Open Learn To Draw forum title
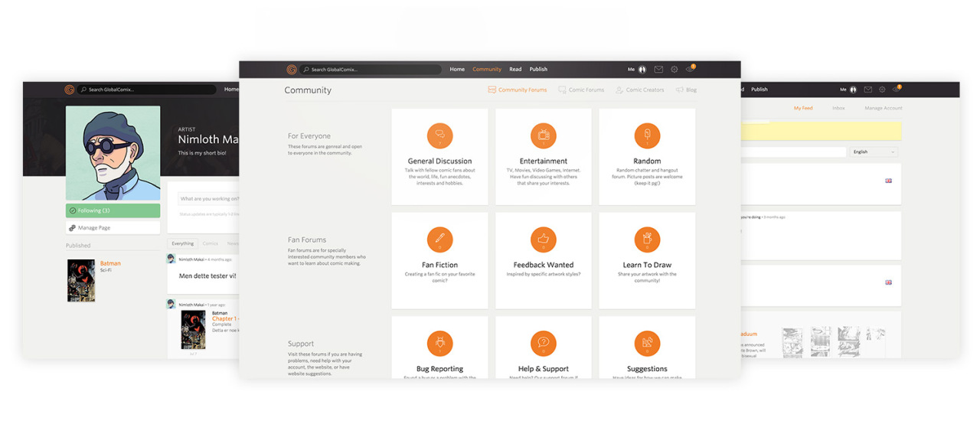980x434 pixels. (647, 265)
